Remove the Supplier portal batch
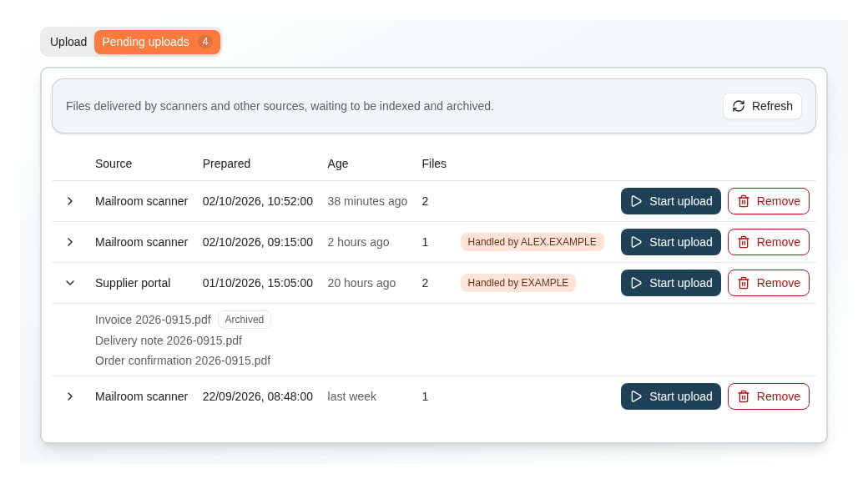 (x=769, y=283)
